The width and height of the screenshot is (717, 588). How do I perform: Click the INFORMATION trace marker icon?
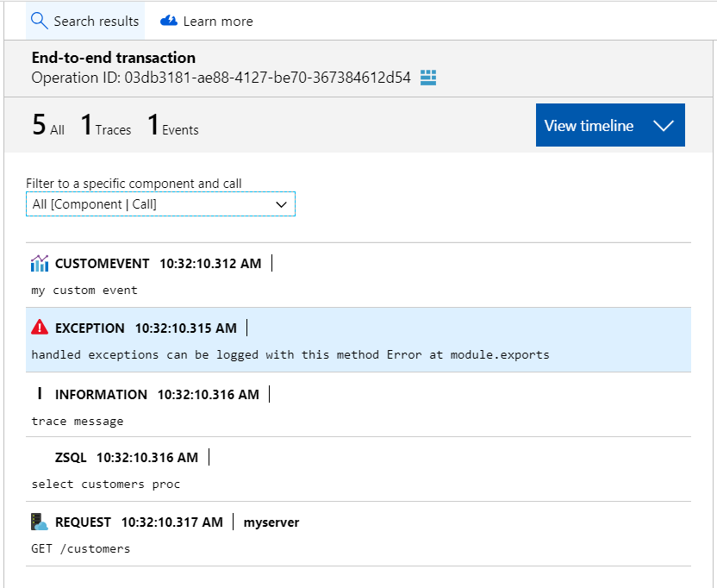coord(38,394)
